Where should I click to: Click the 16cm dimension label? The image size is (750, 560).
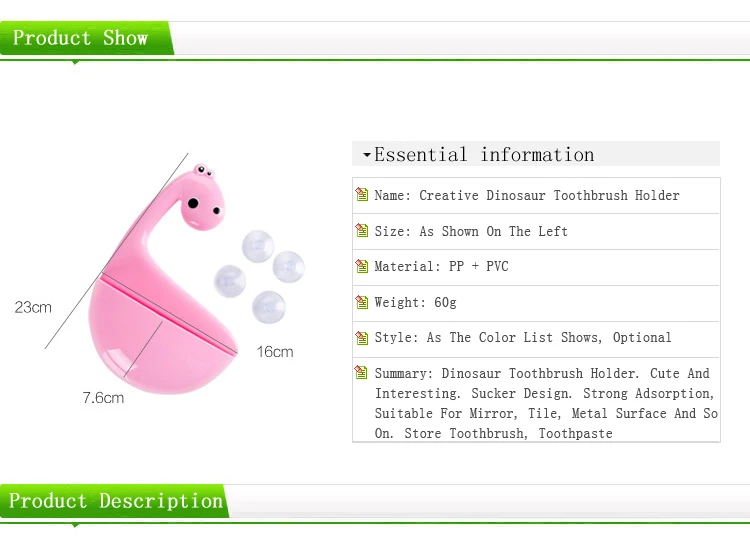tap(275, 352)
